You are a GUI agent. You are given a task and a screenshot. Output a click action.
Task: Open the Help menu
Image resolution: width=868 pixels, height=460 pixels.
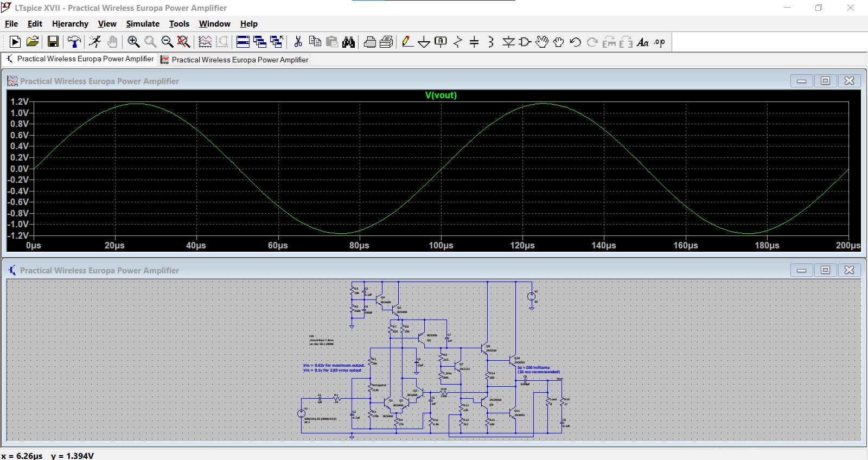point(249,24)
